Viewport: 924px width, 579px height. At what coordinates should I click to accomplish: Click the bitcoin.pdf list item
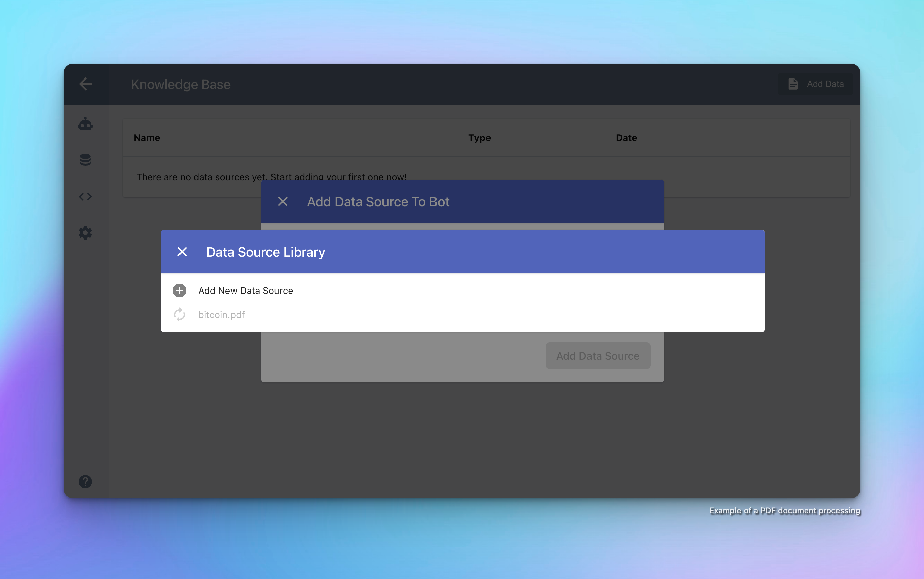pyautogui.click(x=221, y=314)
